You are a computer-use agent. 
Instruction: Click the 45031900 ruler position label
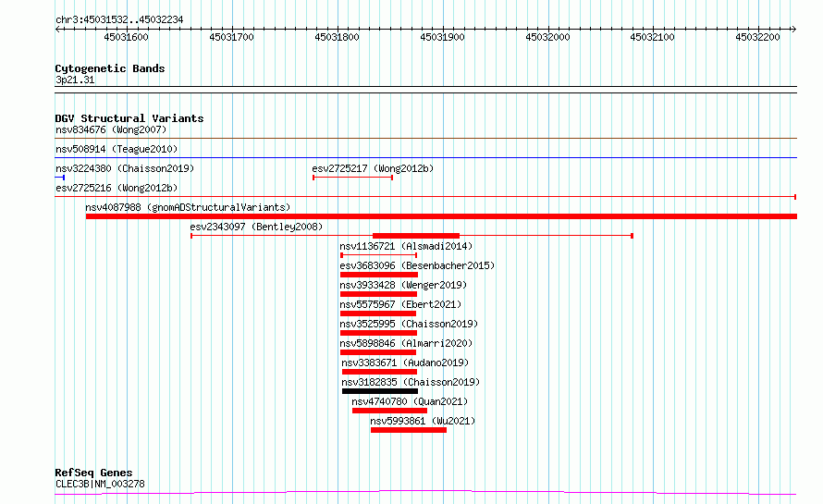[442, 37]
